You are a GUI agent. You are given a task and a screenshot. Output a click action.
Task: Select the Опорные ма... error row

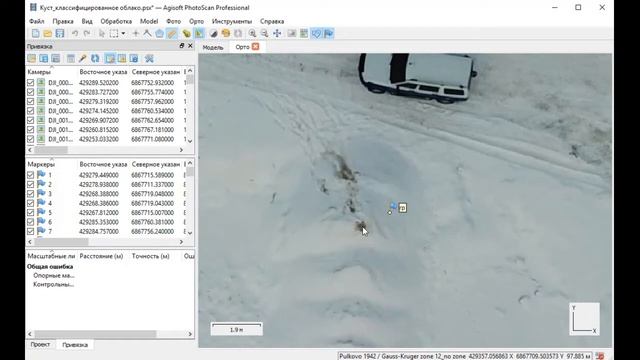click(53, 276)
